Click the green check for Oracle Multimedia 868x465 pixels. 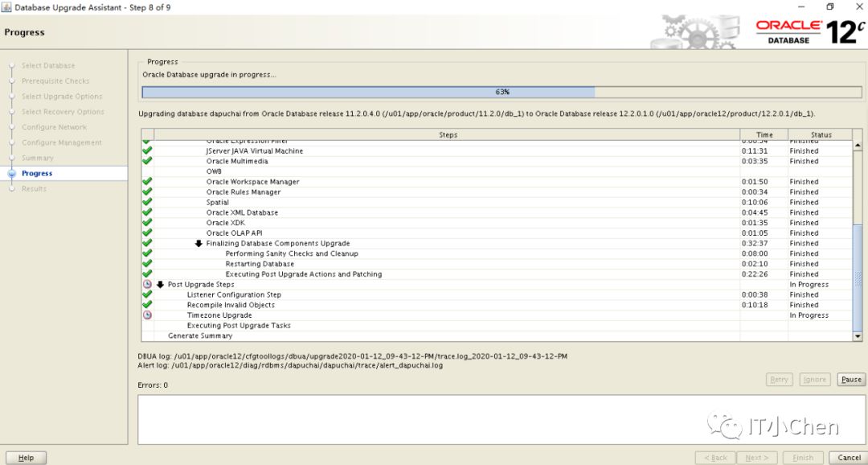(147, 161)
